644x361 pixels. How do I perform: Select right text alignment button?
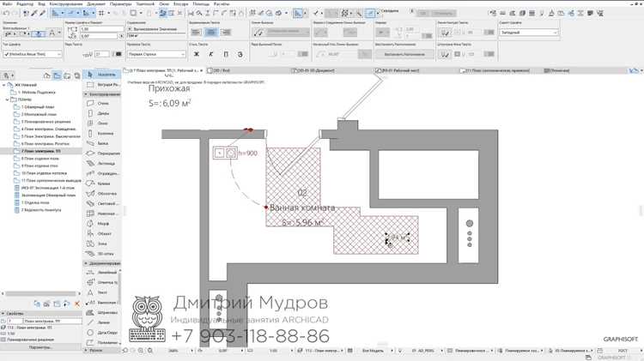[226, 32]
